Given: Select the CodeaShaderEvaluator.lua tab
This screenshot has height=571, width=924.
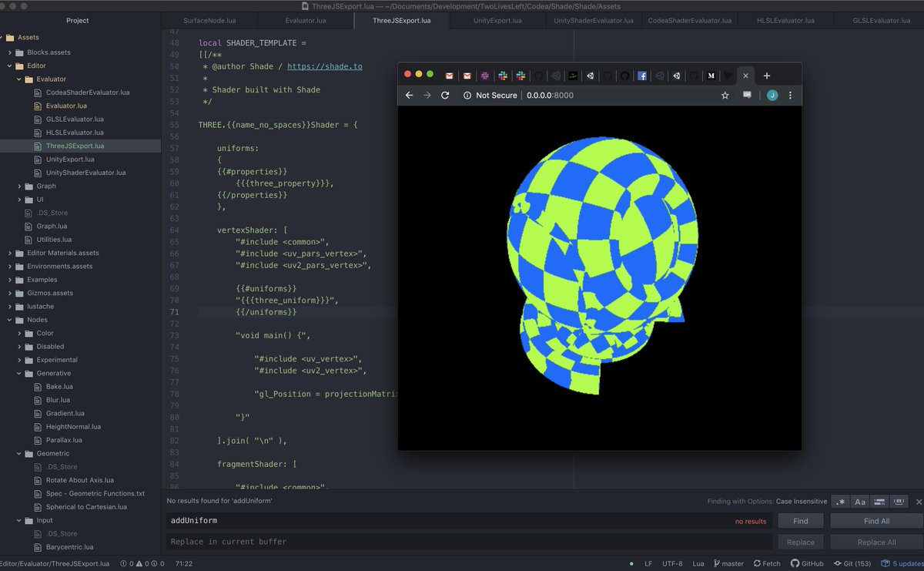Looking at the screenshot, I should click(689, 21).
